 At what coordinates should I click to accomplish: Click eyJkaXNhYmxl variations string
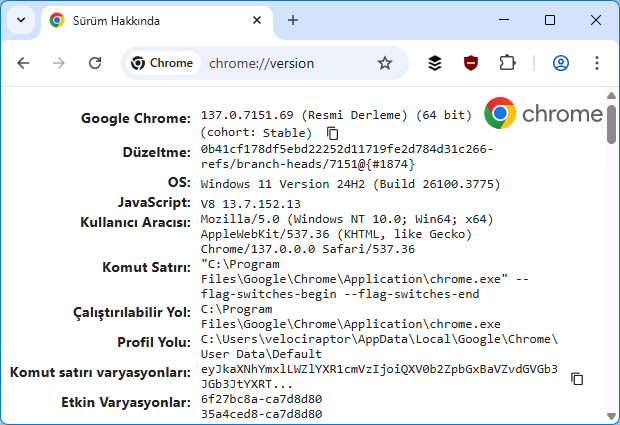point(379,369)
